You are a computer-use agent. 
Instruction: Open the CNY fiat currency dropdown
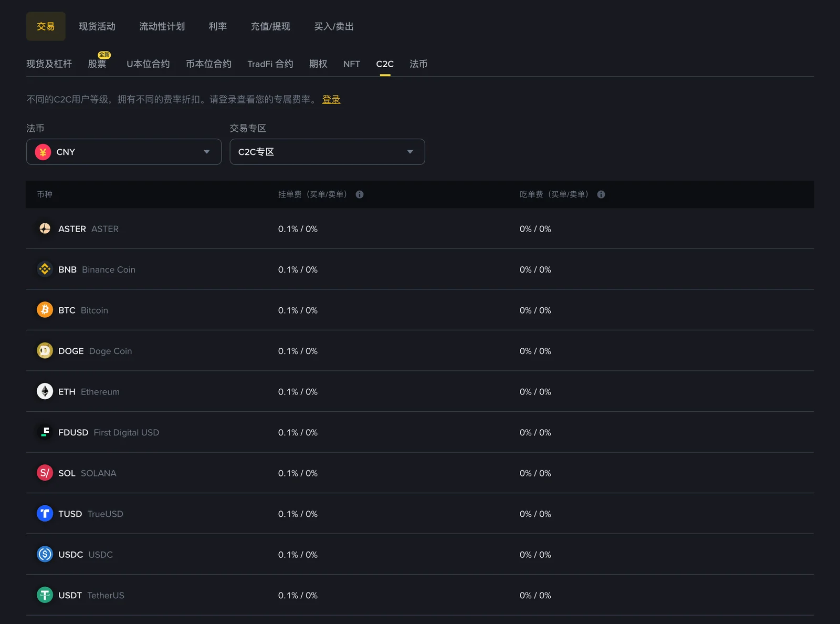tap(124, 152)
